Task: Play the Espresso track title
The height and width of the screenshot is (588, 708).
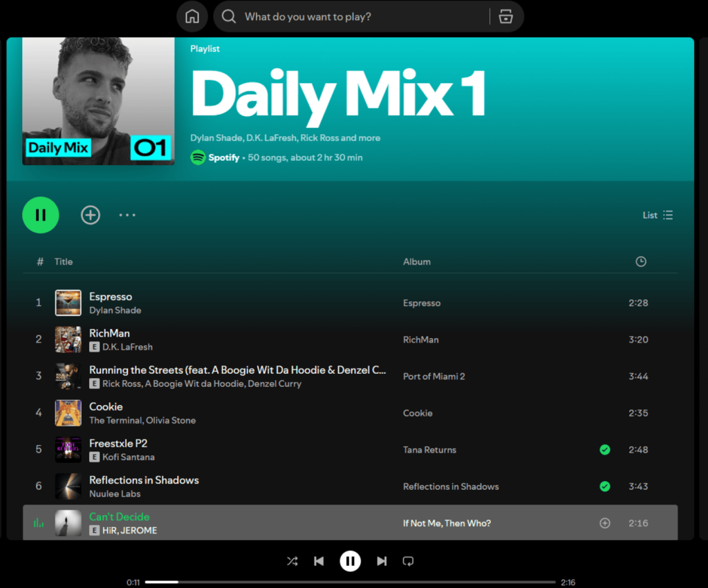Action: [x=111, y=296]
